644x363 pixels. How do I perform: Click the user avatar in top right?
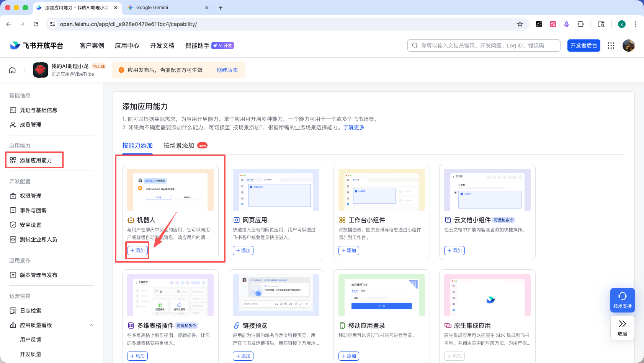[x=628, y=46]
